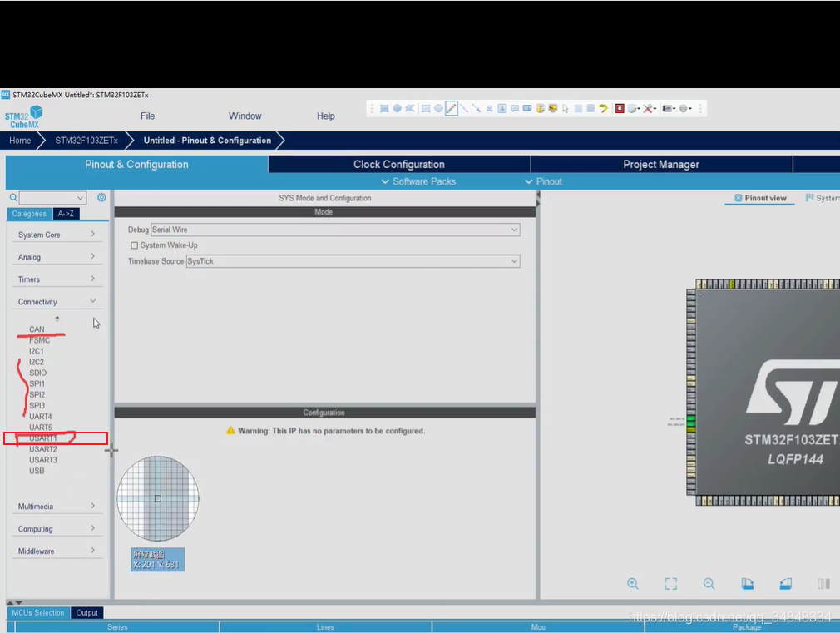Open the Window menu
The height and width of the screenshot is (633, 840).
tap(245, 116)
